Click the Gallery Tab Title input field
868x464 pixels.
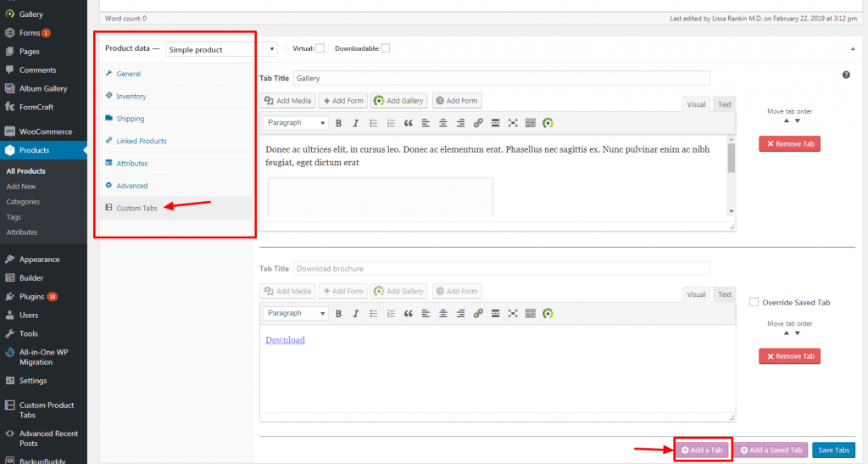pos(501,78)
